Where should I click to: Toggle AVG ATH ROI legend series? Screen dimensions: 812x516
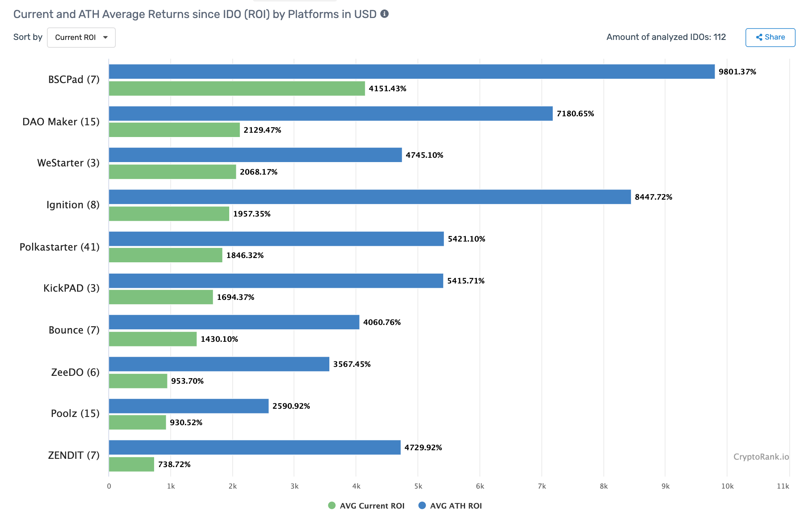point(450,505)
